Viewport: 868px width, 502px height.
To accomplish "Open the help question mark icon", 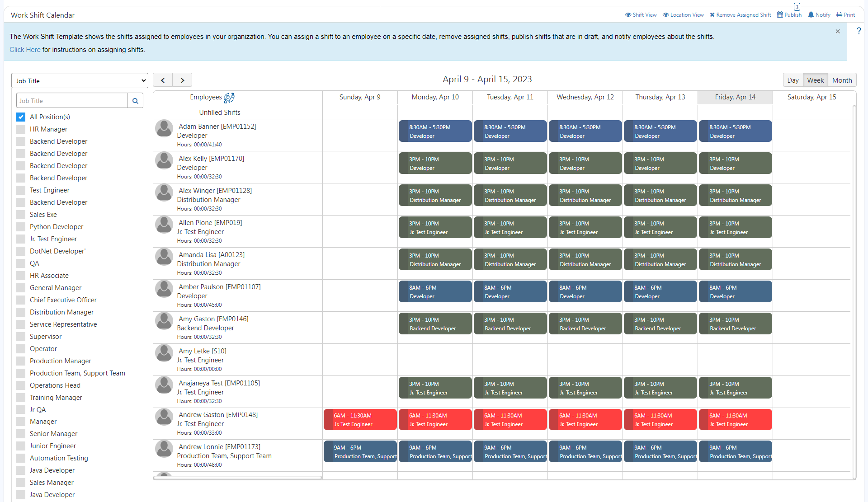I will click(859, 31).
